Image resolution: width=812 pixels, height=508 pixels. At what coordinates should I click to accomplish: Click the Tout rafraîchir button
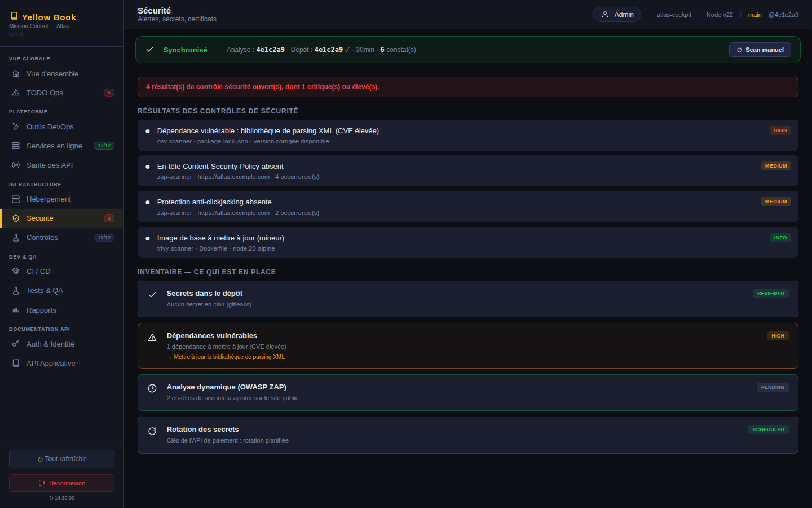click(x=61, y=459)
